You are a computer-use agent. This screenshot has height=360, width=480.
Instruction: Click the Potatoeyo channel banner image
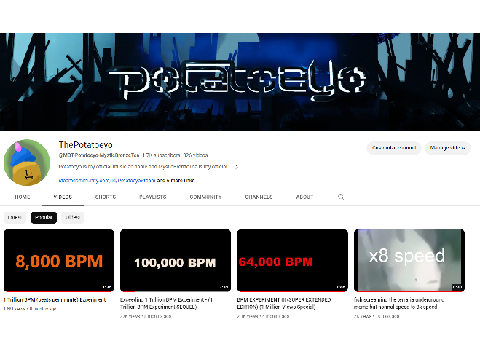(240, 82)
